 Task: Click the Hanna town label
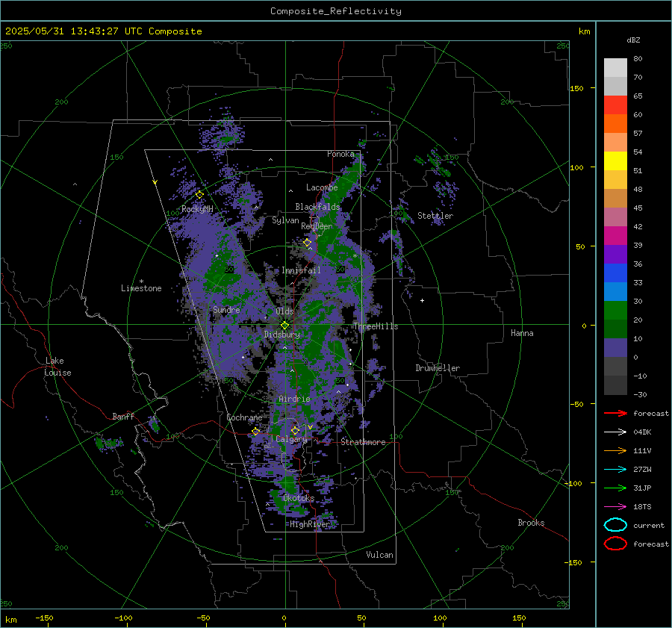[522, 333]
